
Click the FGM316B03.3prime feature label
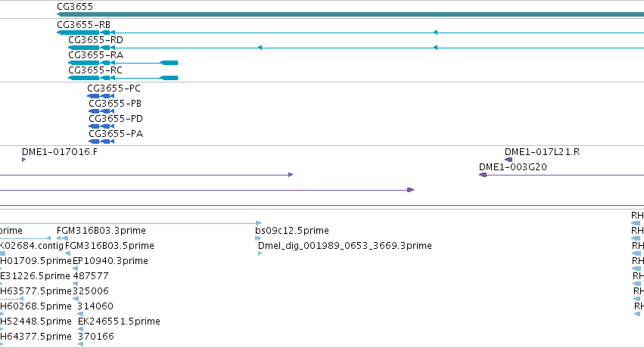pyautogui.click(x=101, y=231)
